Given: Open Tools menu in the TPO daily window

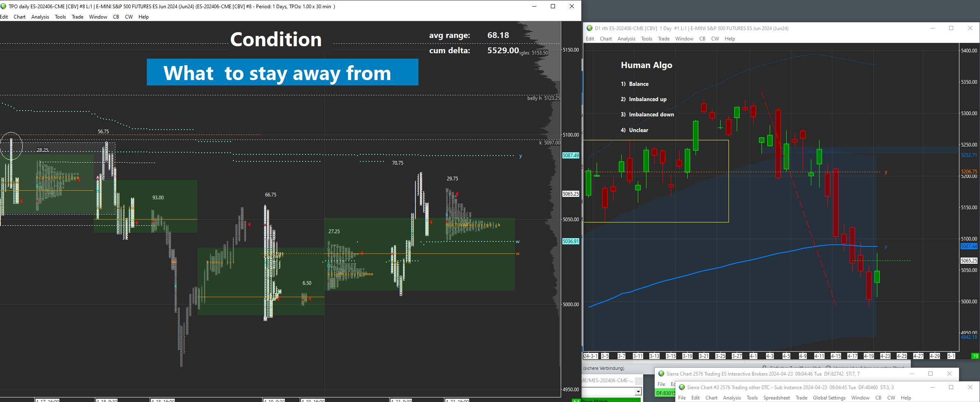Looking at the screenshot, I should 60,17.
